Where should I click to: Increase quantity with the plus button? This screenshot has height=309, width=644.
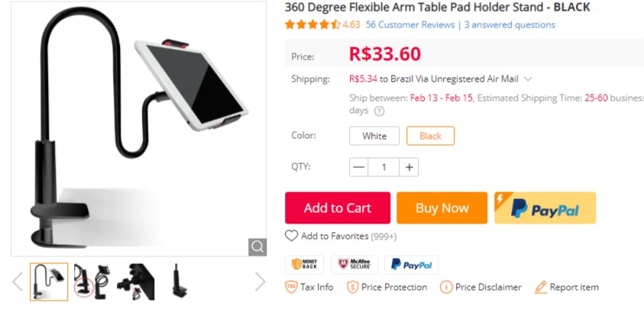pos(409,167)
